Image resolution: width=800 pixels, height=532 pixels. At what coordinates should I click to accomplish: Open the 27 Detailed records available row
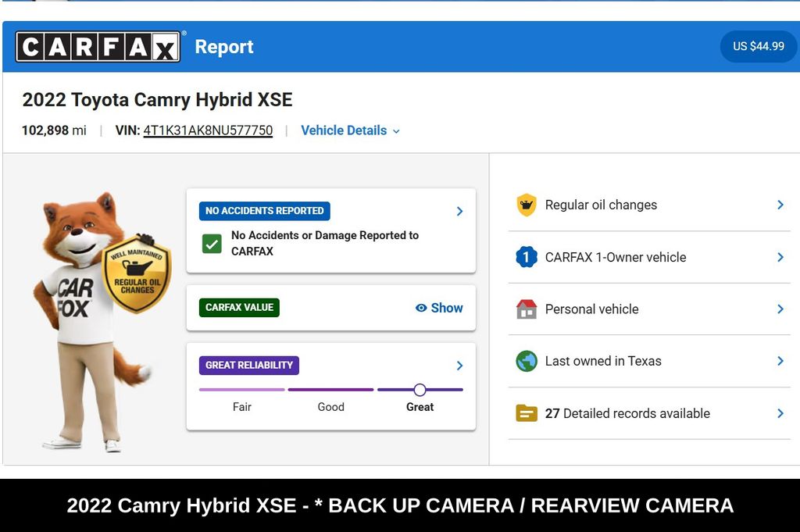648,413
